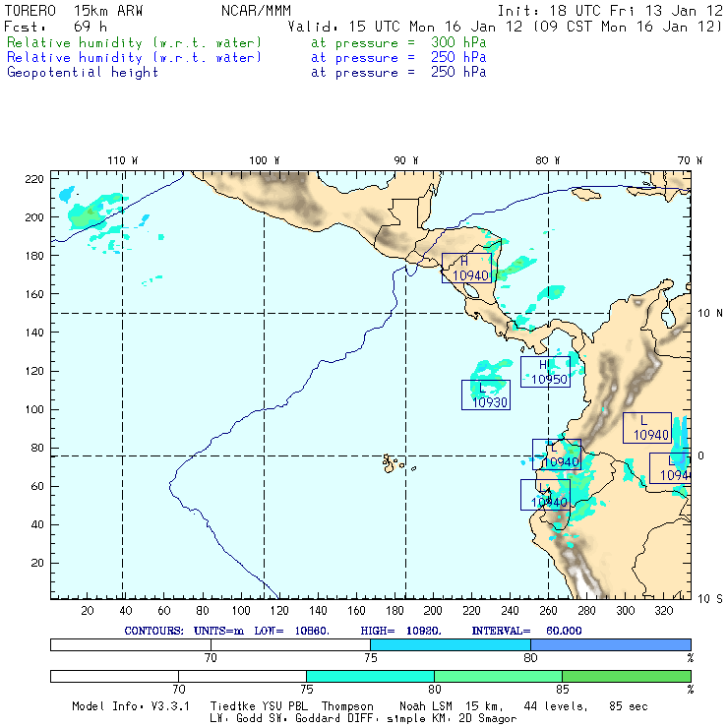Click the blue above-80% segment of upper colorbar
Screen dimensions: 728x728
[611, 644]
